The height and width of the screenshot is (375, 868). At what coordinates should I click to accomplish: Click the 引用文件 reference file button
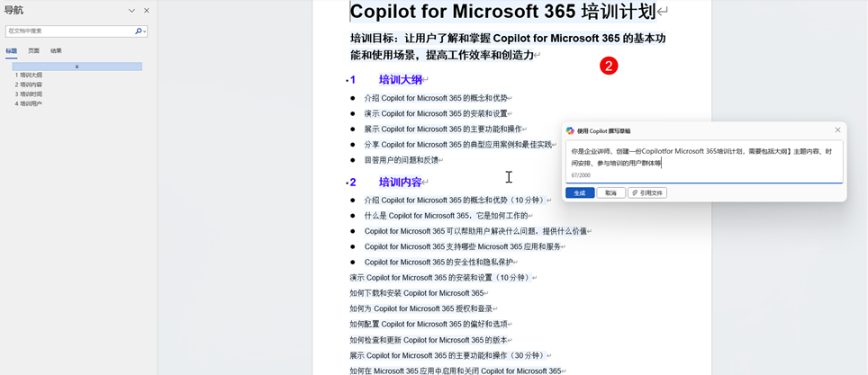[647, 193]
